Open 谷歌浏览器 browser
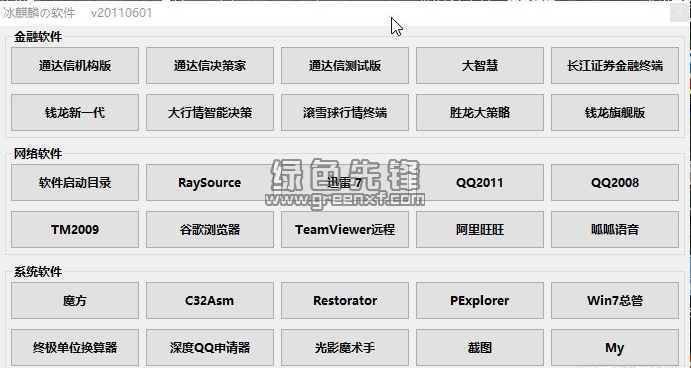 click(x=210, y=229)
